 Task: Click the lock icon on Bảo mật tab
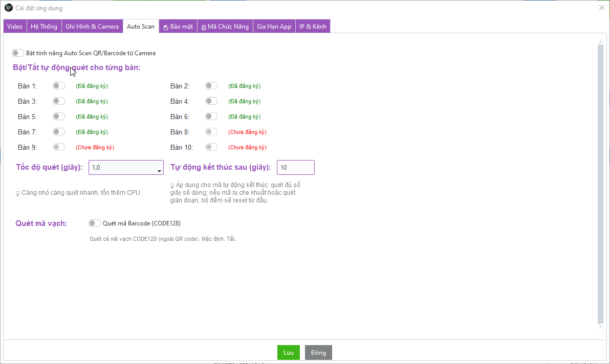[x=166, y=27]
